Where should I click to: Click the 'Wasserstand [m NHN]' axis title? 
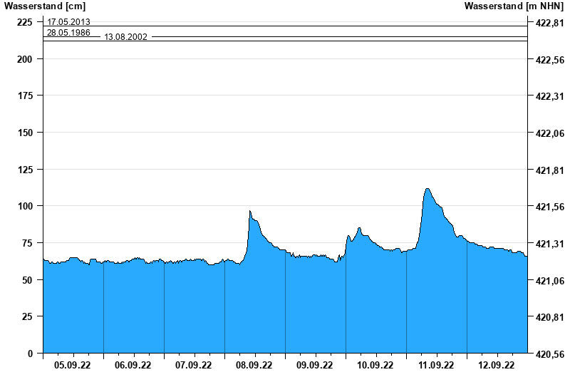coord(514,6)
